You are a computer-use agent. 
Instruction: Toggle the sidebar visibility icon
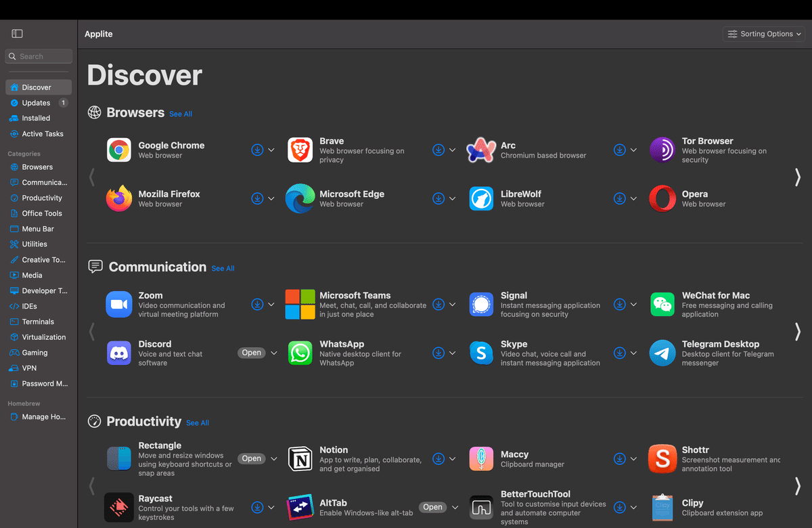(x=18, y=34)
